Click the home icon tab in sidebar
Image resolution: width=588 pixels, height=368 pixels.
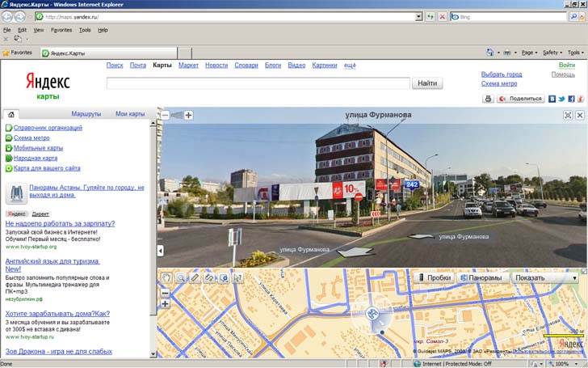pyautogui.click(x=11, y=115)
